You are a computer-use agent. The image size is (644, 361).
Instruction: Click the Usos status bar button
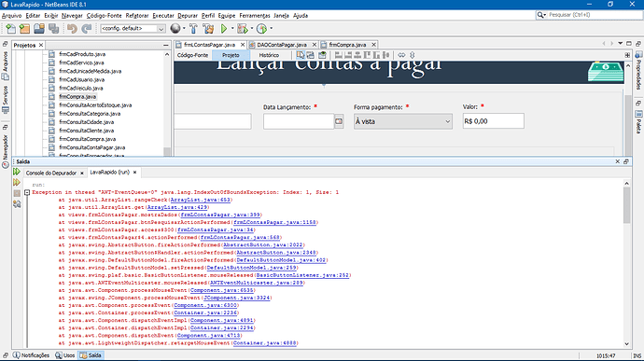coord(65,355)
